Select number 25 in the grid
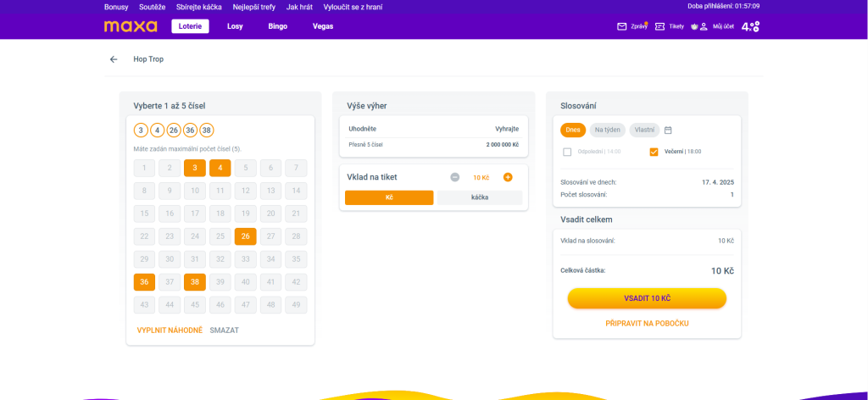This screenshot has width=868, height=400. pyautogui.click(x=220, y=236)
